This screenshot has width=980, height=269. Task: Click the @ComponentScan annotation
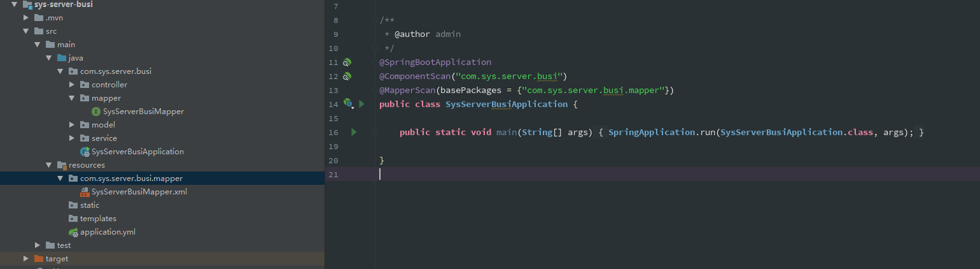click(415, 76)
